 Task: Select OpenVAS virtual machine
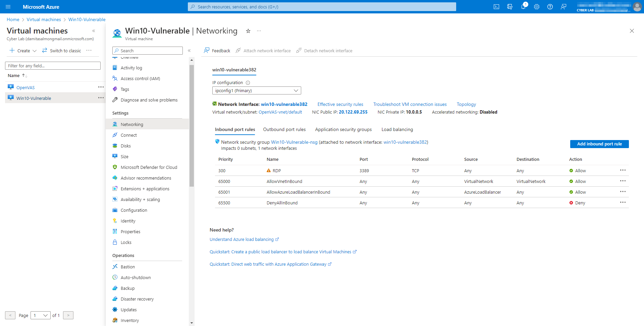tap(25, 87)
